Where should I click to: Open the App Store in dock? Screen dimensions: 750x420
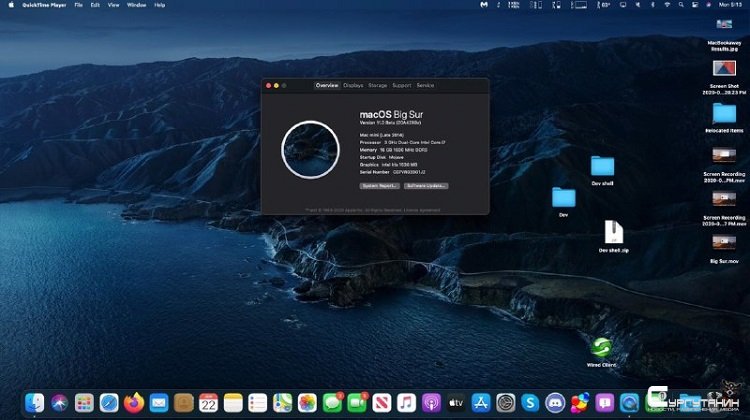click(481, 403)
